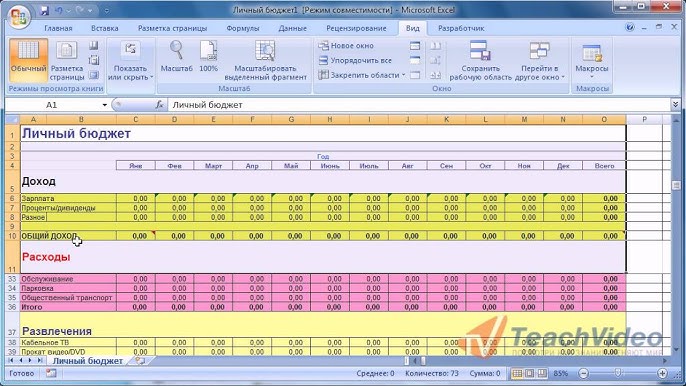Switch to Разметка страницы page layout view
686x386 pixels.
tap(66, 60)
